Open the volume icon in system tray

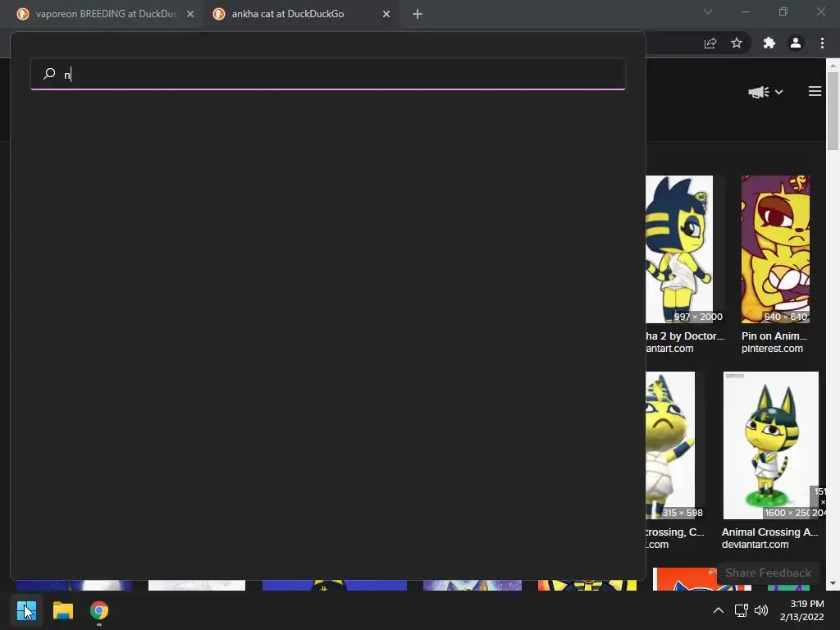click(760, 610)
